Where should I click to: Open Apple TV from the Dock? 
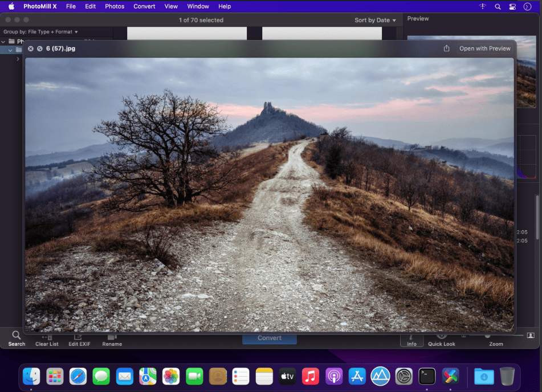coord(287,376)
